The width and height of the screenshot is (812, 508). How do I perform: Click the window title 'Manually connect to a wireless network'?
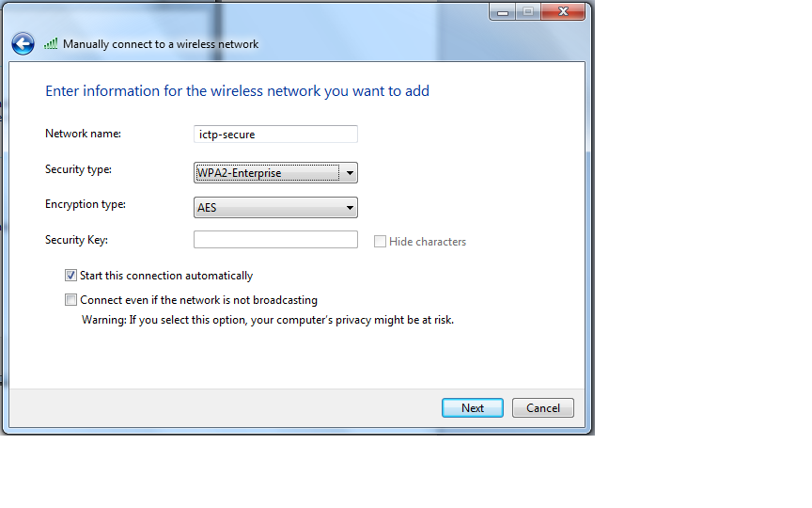click(161, 44)
